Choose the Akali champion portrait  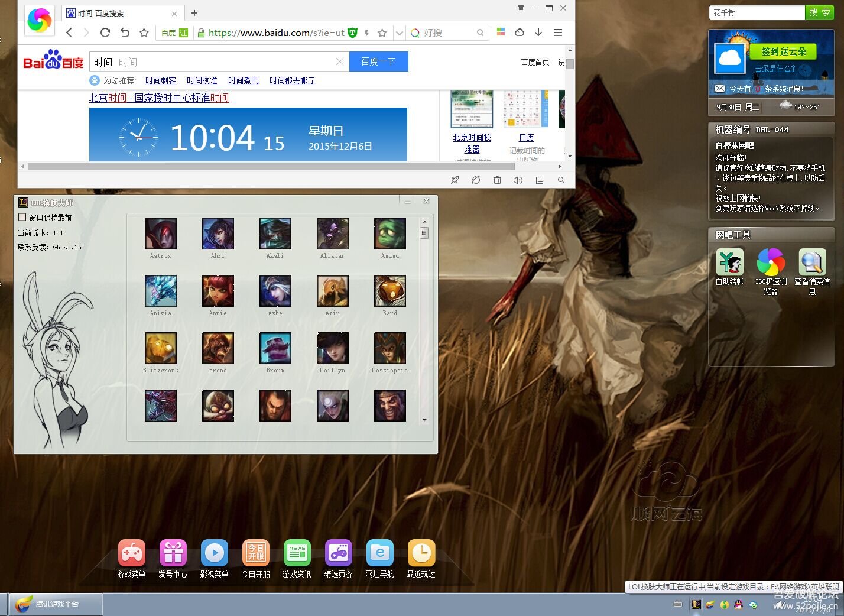point(275,234)
